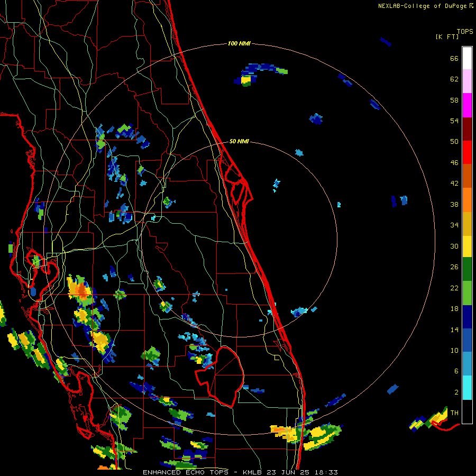Image resolution: width=476 pixels, height=476 pixels.
Task: Click the 2 legend value
Action: pos(456,392)
